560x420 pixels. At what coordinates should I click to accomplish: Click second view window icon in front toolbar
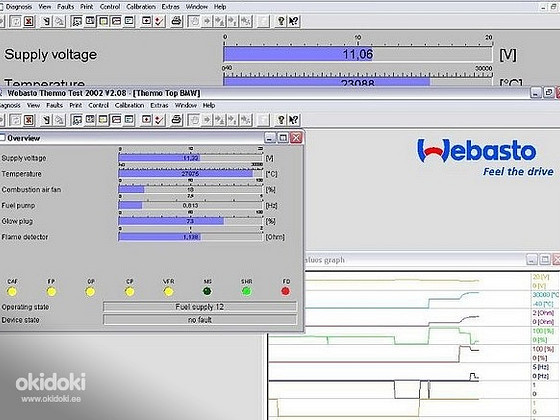click(90, 120)
